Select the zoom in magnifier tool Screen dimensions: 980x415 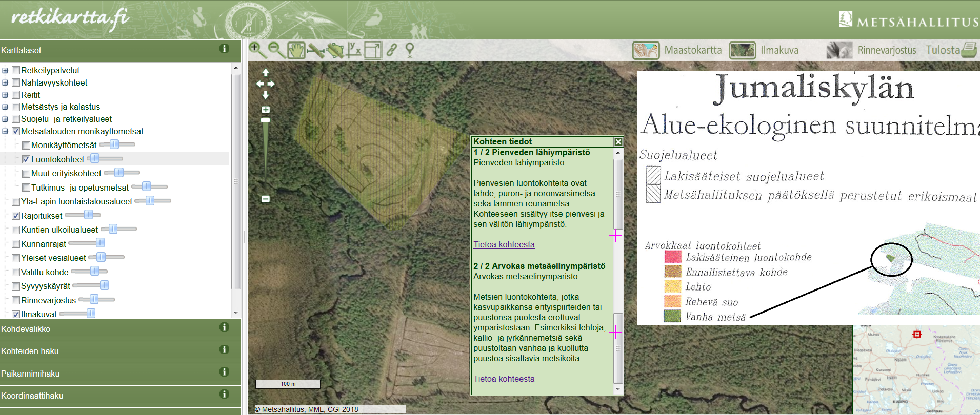coord(257,50)
